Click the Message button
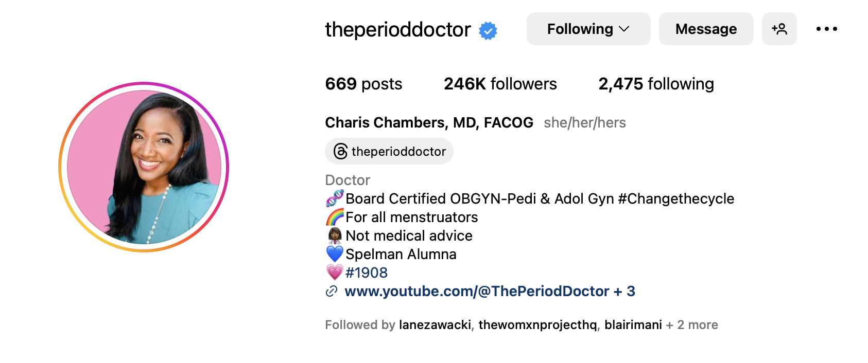 [x=706, y=29]
